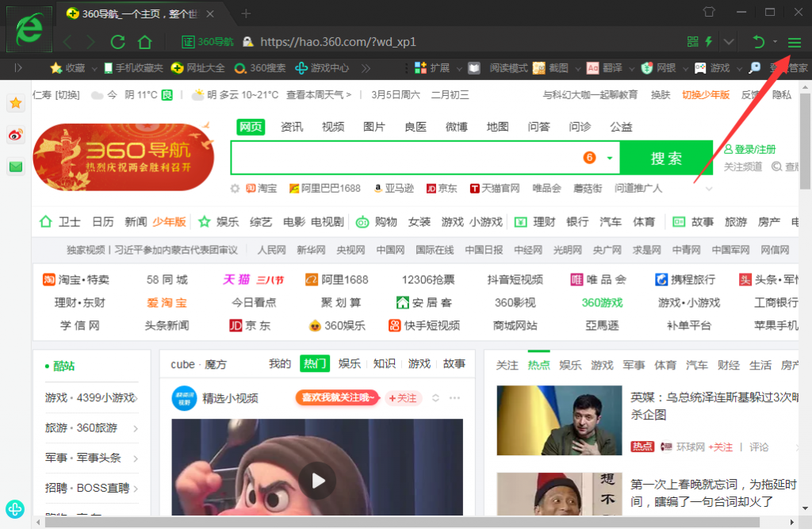This screenshot has width=812, height=529.
Task: Select the 热点 news tab
Action: (x=538, y=365)
